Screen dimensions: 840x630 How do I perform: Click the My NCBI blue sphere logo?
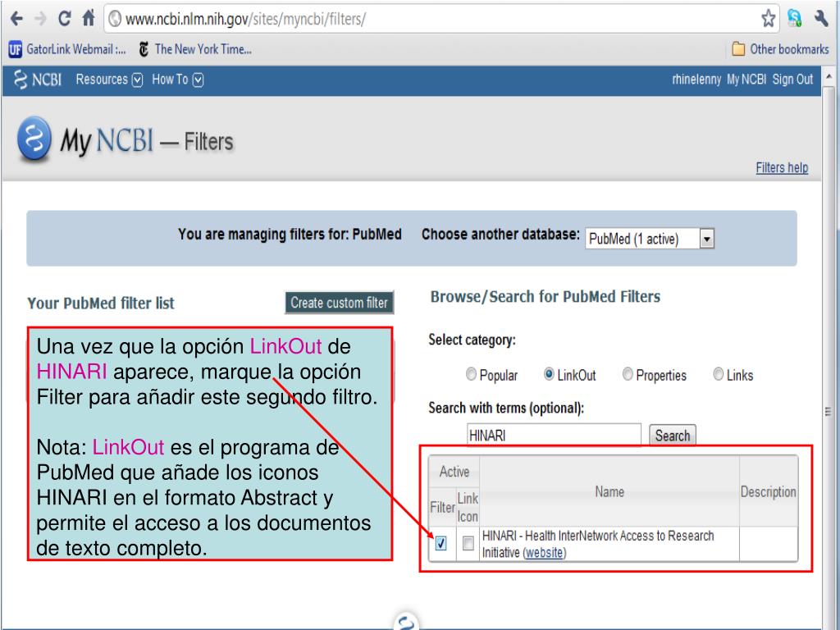tap(34, 139)
